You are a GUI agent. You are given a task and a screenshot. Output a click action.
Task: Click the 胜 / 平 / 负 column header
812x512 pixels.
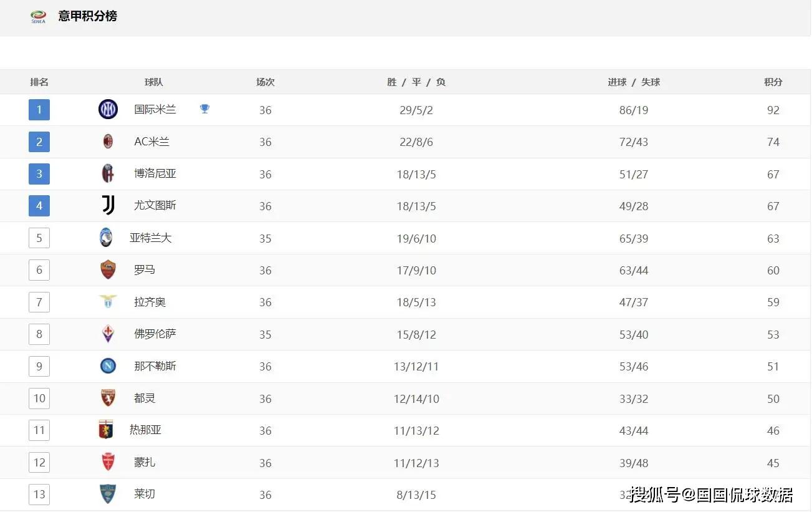coord(416,82)
